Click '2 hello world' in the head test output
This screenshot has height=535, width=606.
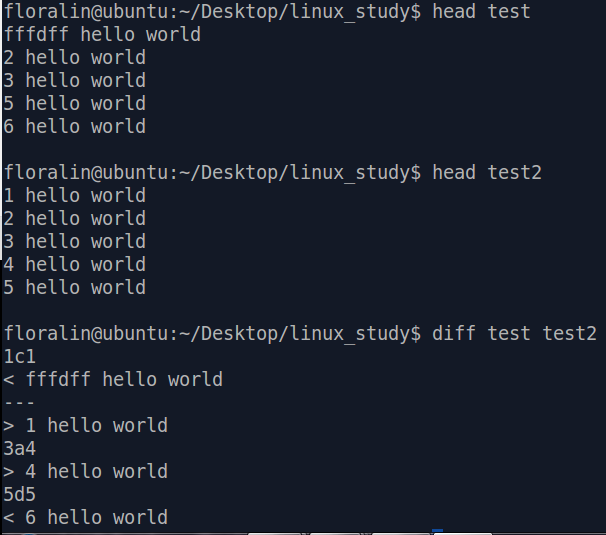tap(75, 58)
